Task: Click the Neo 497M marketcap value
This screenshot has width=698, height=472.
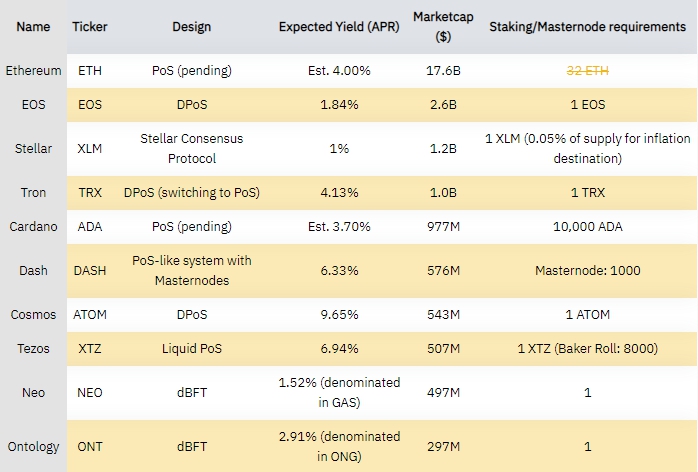Action: click(440, 392)
